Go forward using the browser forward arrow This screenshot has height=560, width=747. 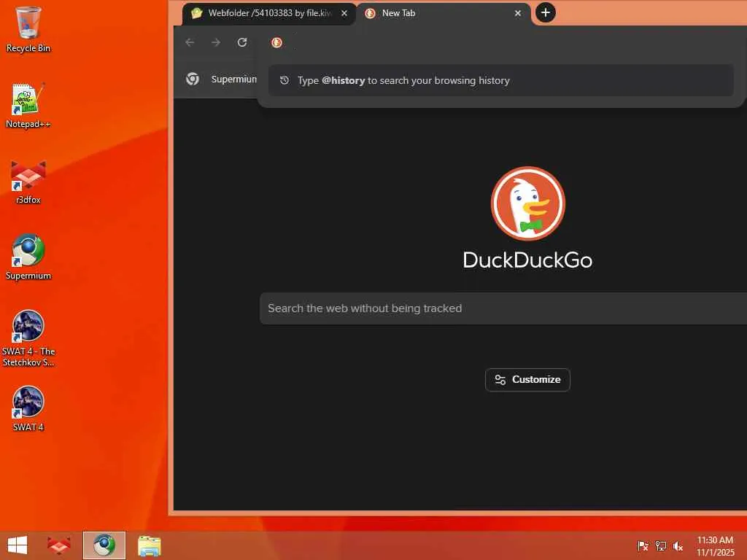coord(216,42)
